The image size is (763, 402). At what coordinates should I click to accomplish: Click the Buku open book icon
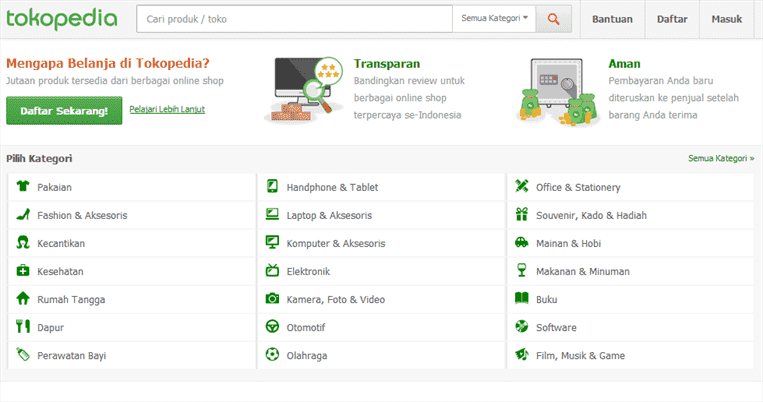coord(522,298)
